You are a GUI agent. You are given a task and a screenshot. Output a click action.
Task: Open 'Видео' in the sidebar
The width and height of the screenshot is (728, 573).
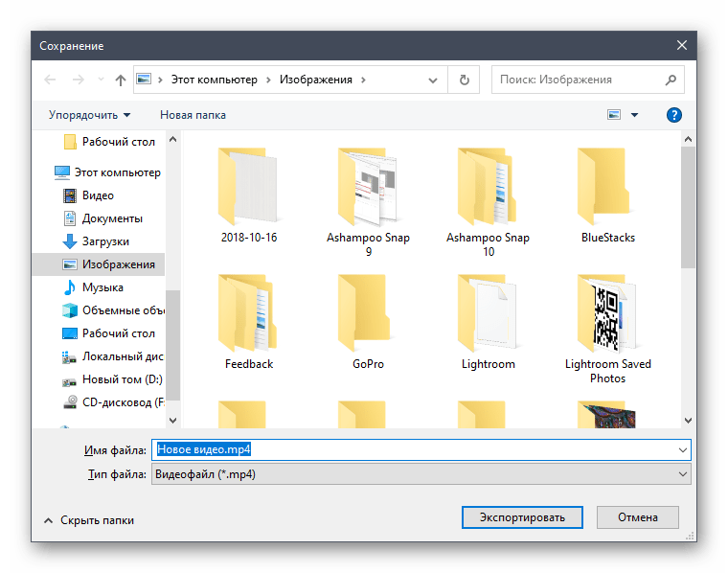[x=88, y=195]
